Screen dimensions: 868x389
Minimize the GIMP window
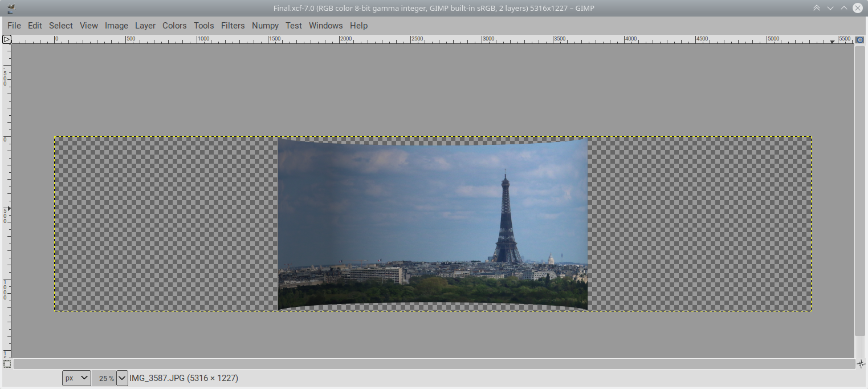click(x=830, y=8)
